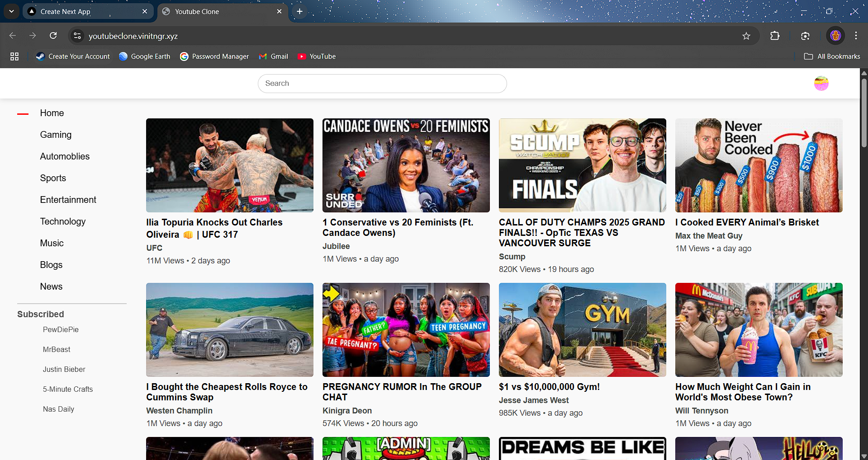The image size is (868, 460).
Task: Select Home in the sidebar
Action: coord(52,113)
